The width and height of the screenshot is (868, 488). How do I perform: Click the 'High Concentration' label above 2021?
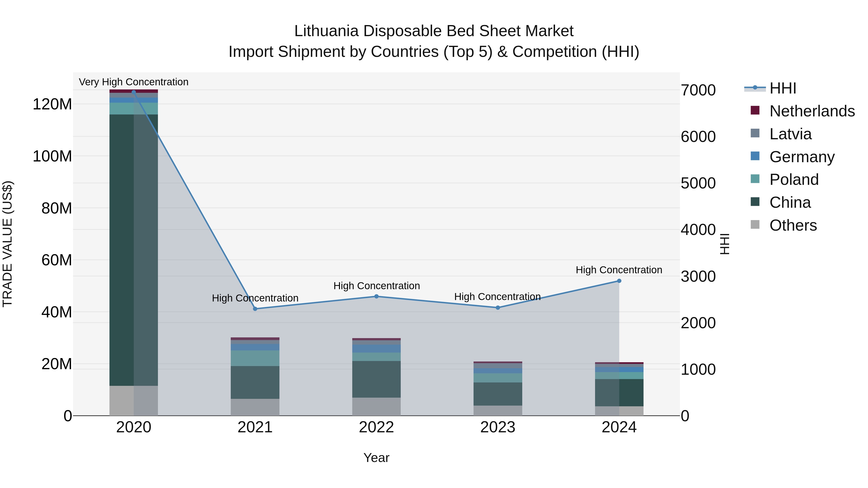(255, 298)
